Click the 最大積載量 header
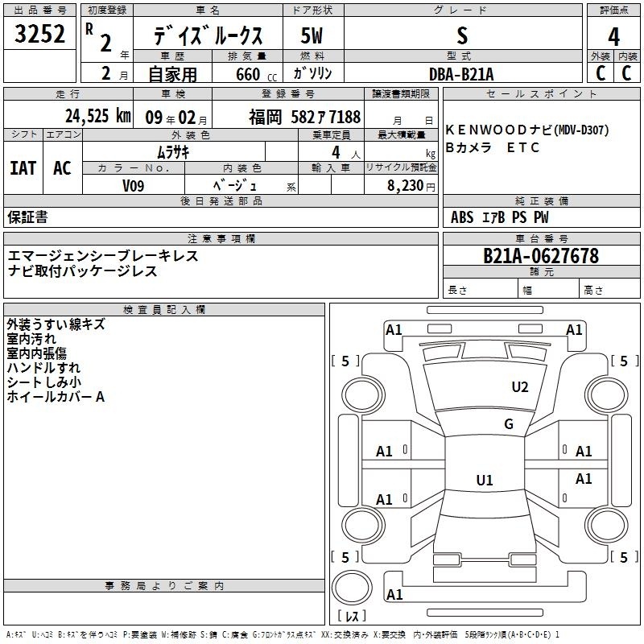Screen dimensions: 644x644 401,134
